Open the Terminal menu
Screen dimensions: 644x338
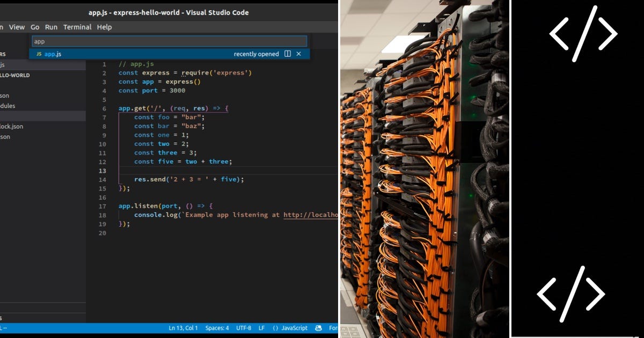pyautogui.click(x=77, y=27)
